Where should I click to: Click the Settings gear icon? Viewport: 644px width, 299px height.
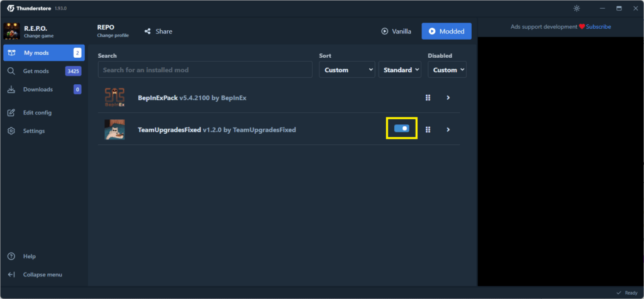point(11,131)
